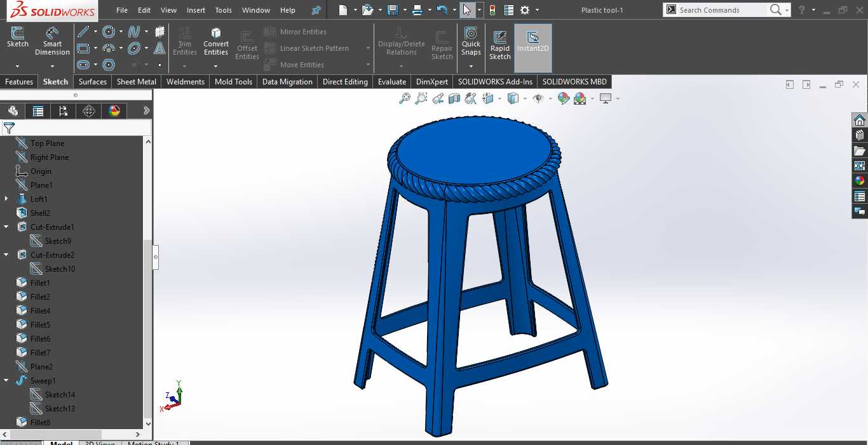Click the Zoom to Area icon
The width and height of the screenshot is (868, 445).
[x=421, y=98]
